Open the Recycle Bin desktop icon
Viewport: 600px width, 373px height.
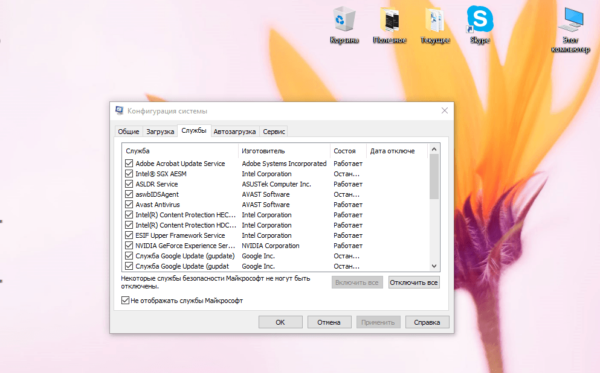(x=344, y=25)
